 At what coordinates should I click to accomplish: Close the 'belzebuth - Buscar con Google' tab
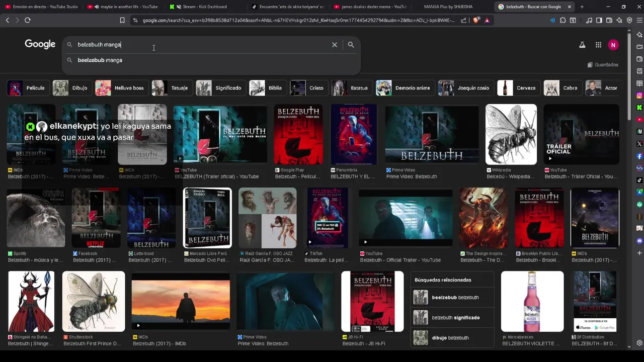[x=569, y=7]
